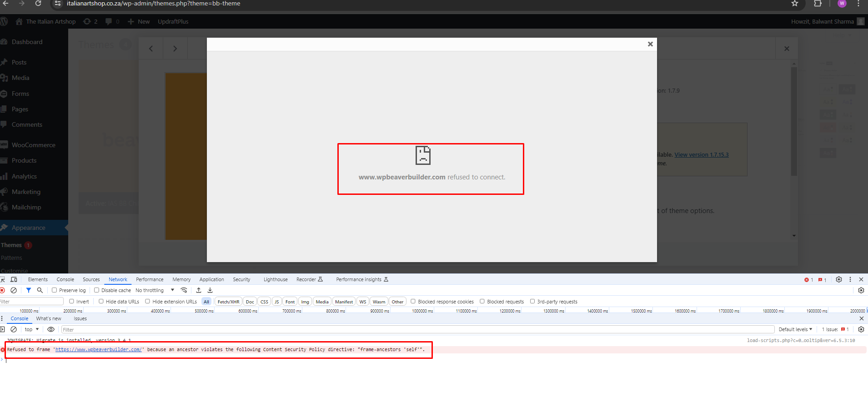Open Network panel settings gear
Viewport: 868px width, 417px height.
pyautogui.click(x=861, y=290)
